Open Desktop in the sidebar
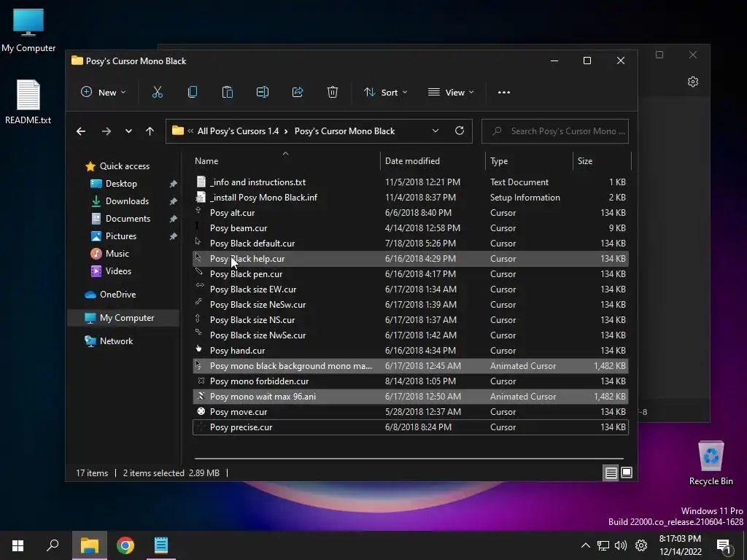Viewport: 747px width, 560px height. coord(121,184)
